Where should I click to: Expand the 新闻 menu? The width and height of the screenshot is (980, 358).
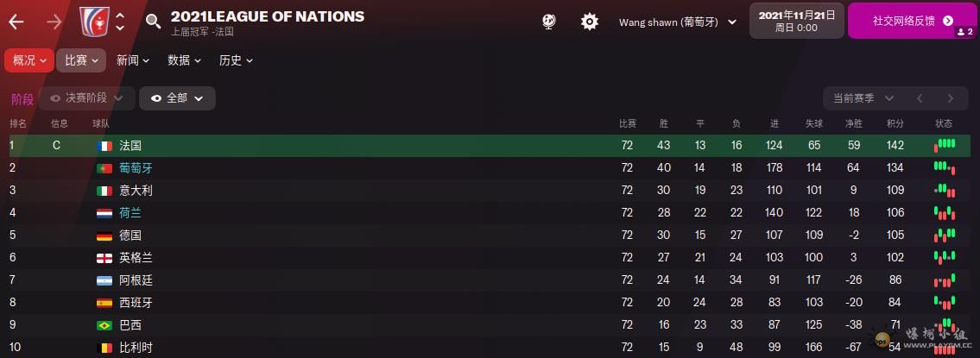pos(133,60)
